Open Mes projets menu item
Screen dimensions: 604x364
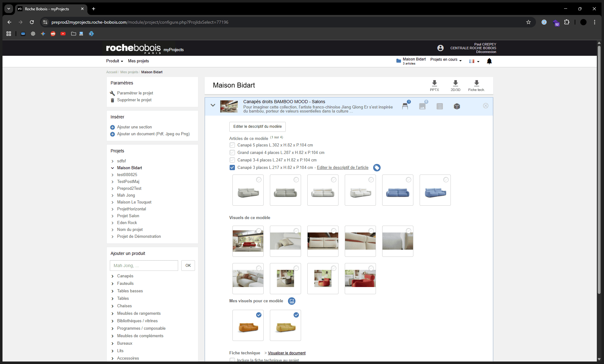pos(139,61)
